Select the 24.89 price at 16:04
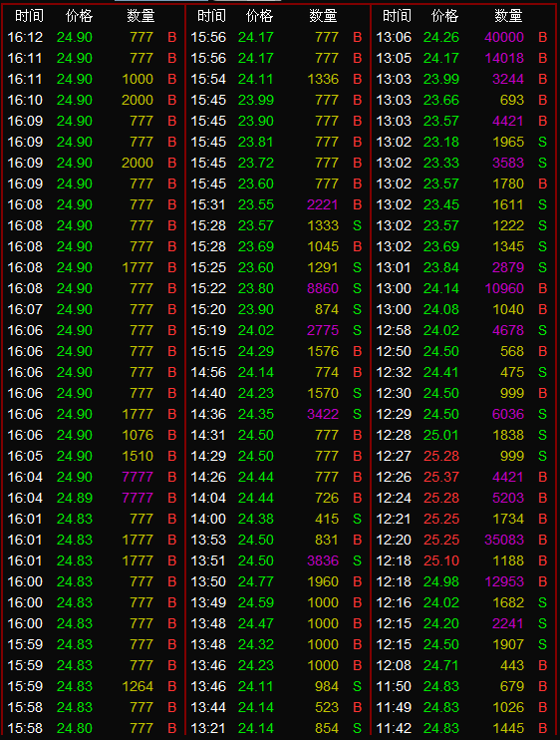 pyautogui.click(x=75, y=498)
